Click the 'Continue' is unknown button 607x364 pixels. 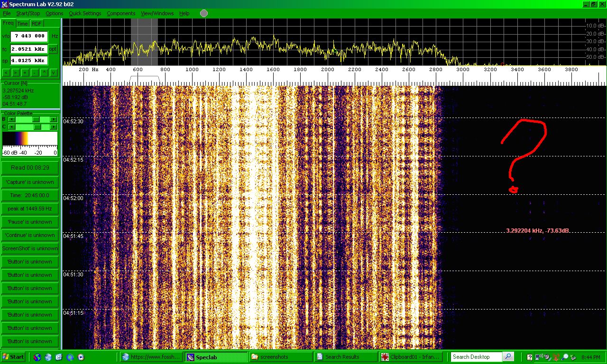[x=30, y=235]
